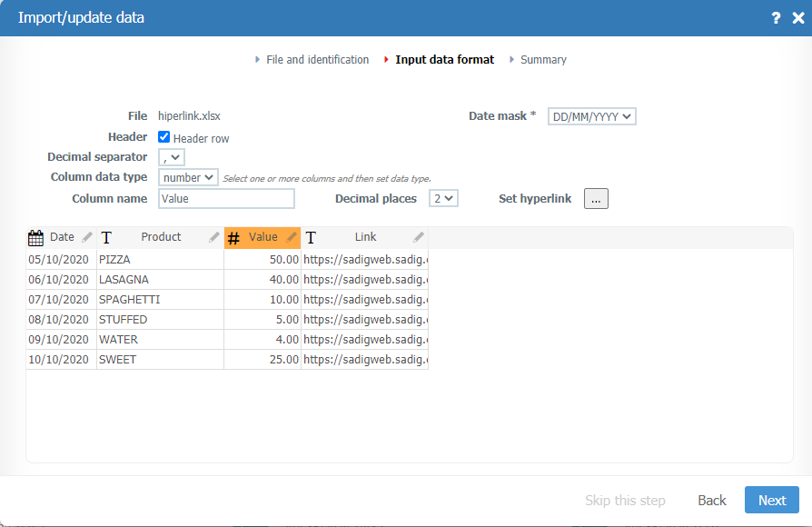Go to File and identification step

(317, 60)
